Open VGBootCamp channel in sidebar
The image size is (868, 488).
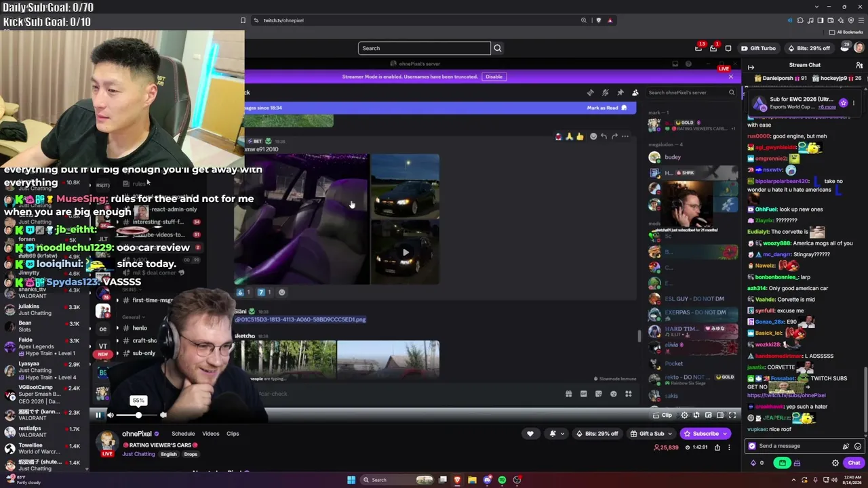click(x=45, y=394)
